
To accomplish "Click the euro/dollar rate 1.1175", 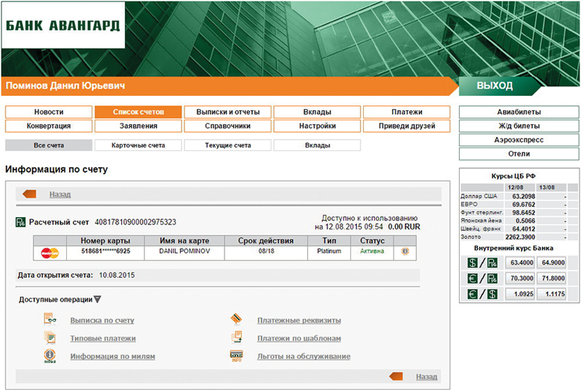I will click(552, 294).
